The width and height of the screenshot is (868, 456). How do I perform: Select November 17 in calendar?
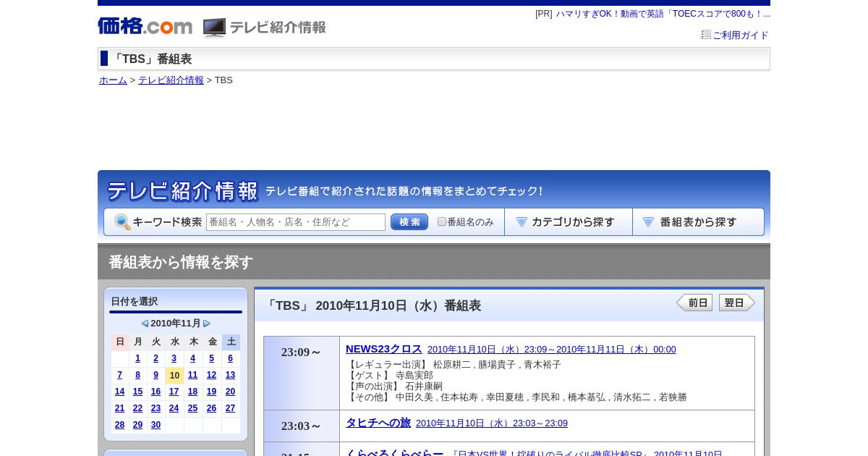pos(174,392)
